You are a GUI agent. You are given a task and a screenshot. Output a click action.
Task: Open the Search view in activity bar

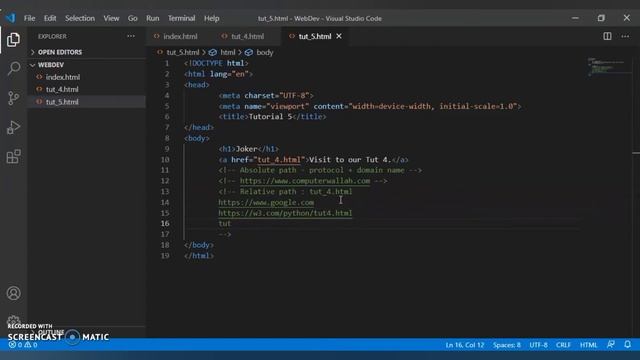click(13, 68)
